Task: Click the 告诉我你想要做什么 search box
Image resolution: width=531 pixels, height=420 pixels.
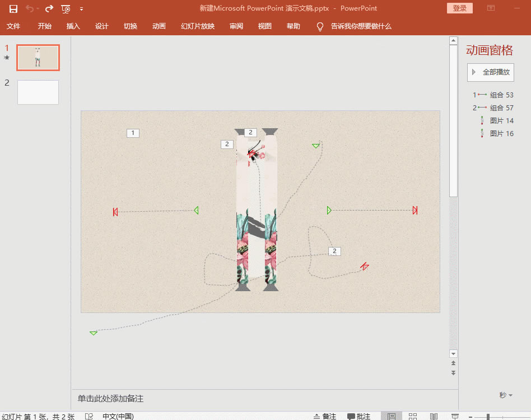Action: tap(361, 26)
